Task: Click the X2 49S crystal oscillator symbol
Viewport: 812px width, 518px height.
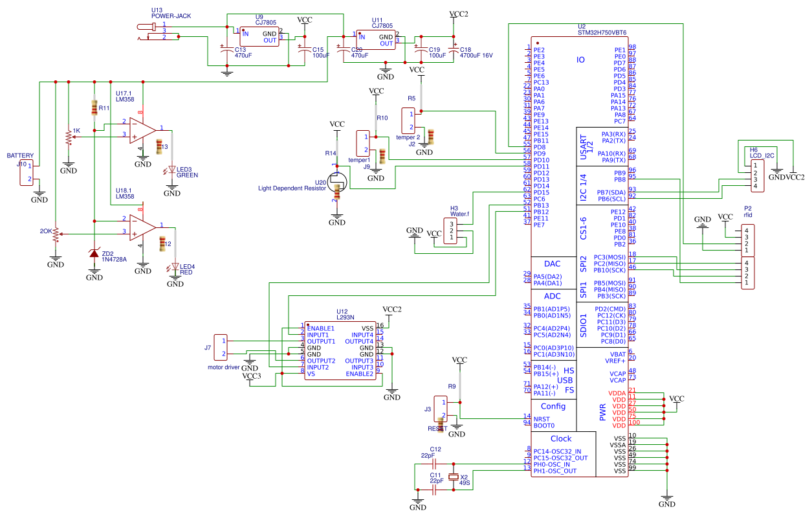Action: click(x=453, y=477)
